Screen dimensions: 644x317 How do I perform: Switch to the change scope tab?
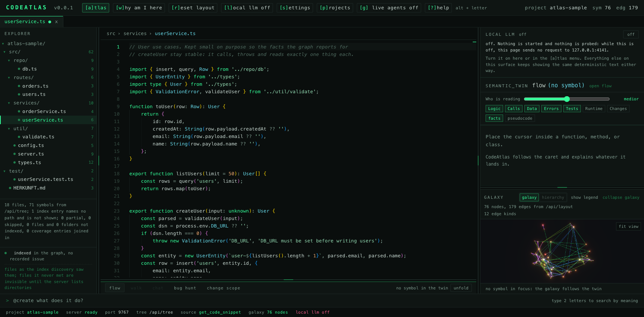pyautogui.click(x=224, y=288)
